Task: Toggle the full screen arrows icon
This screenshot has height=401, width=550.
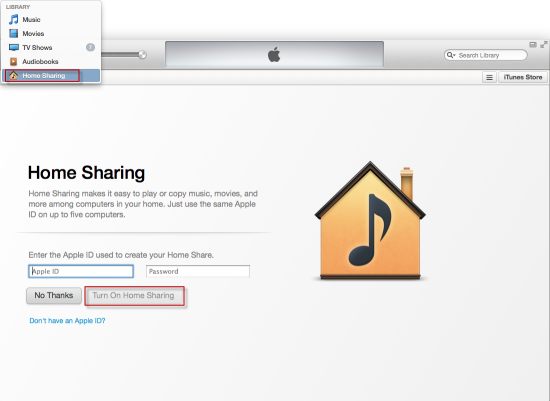Action: click(x=544, y=45)
